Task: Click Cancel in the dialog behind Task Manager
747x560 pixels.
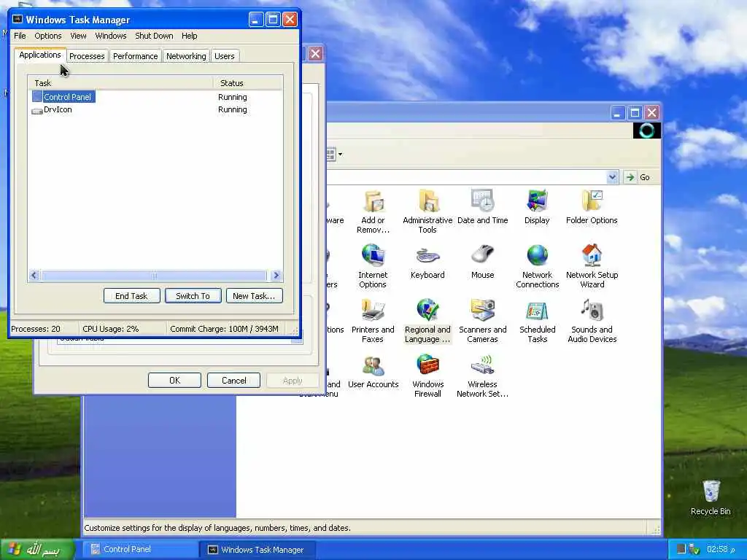Action: click(x=233, y=381)
